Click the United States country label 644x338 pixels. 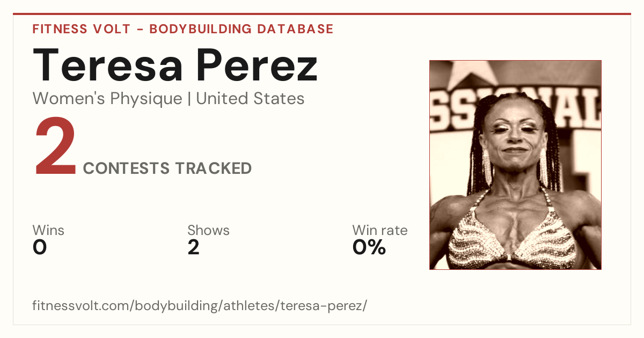[250, 99]
